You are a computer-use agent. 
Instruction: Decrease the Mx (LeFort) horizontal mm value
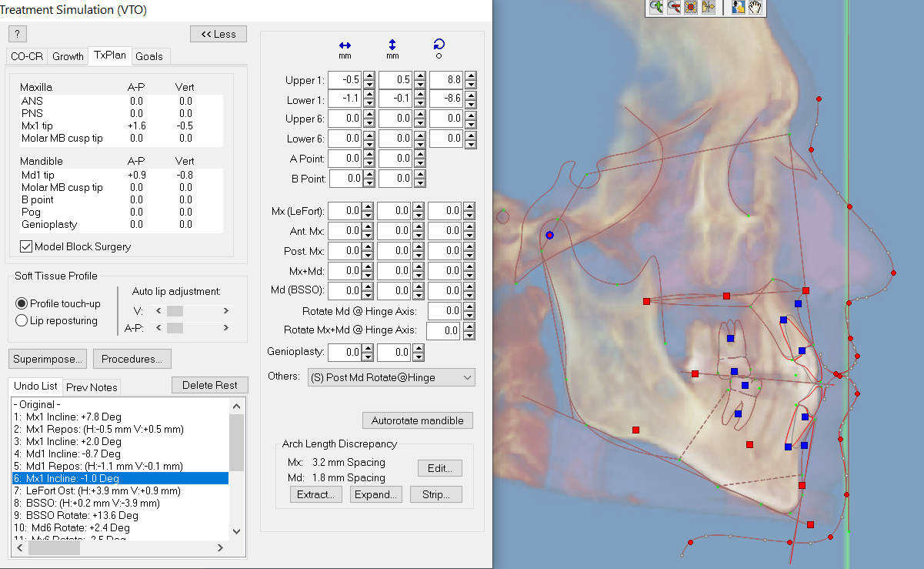pos(369,216)
